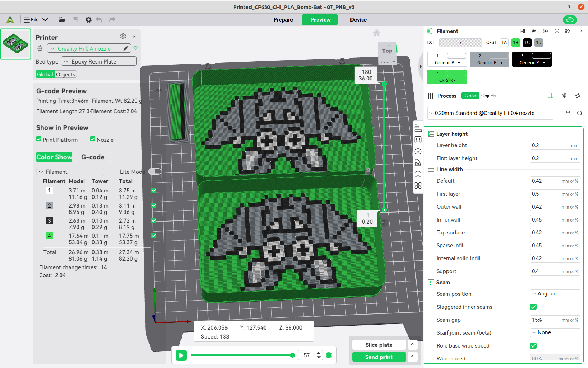The height and width of the screenshot is (368, 588).
Task: Open printer settings gear in the Printer panel
Action: (x=123, y=36)
